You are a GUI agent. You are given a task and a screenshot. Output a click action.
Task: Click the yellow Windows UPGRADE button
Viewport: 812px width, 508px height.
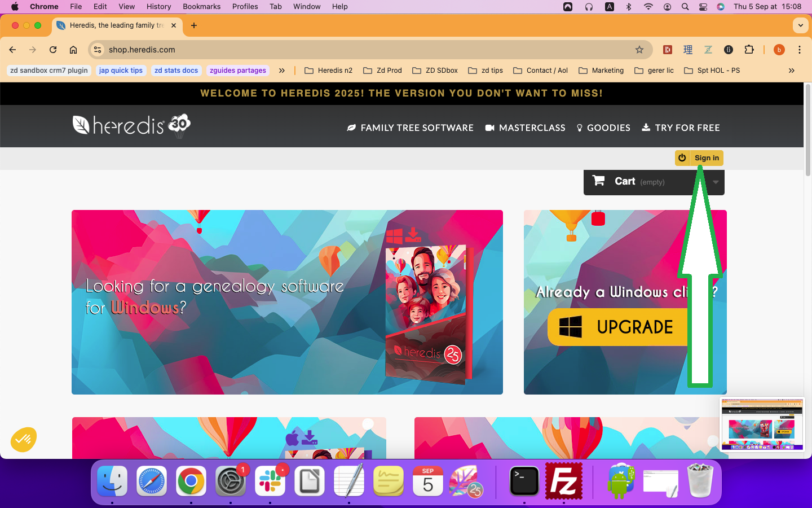[617, 327]
